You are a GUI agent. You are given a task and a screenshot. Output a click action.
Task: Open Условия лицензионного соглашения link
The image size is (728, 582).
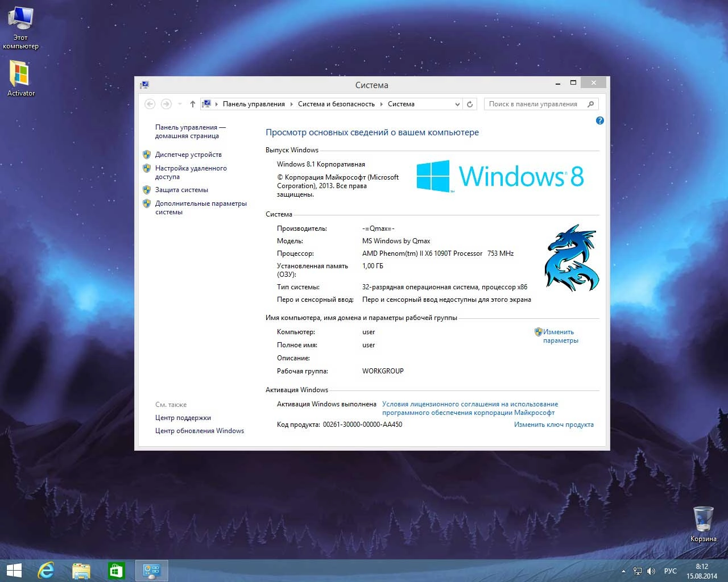pos(470,408)
